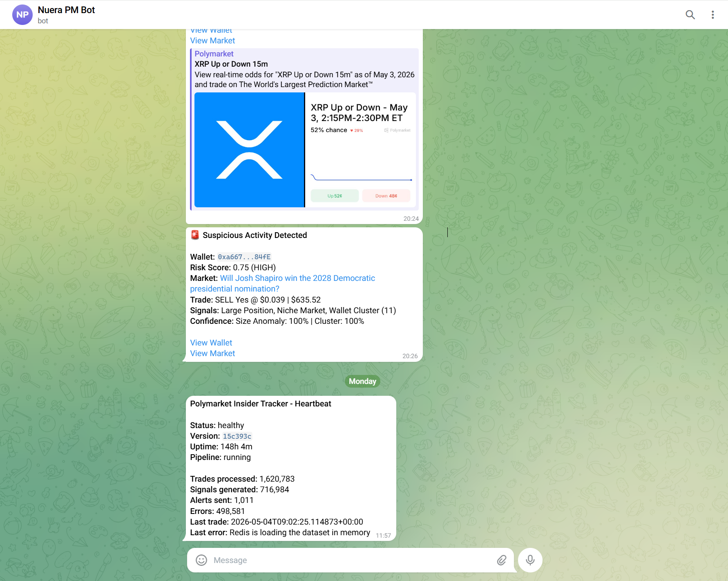Click the "52% chance" text in the preview
This screenshot has height=581, width=728.
(x=329, y=130)
